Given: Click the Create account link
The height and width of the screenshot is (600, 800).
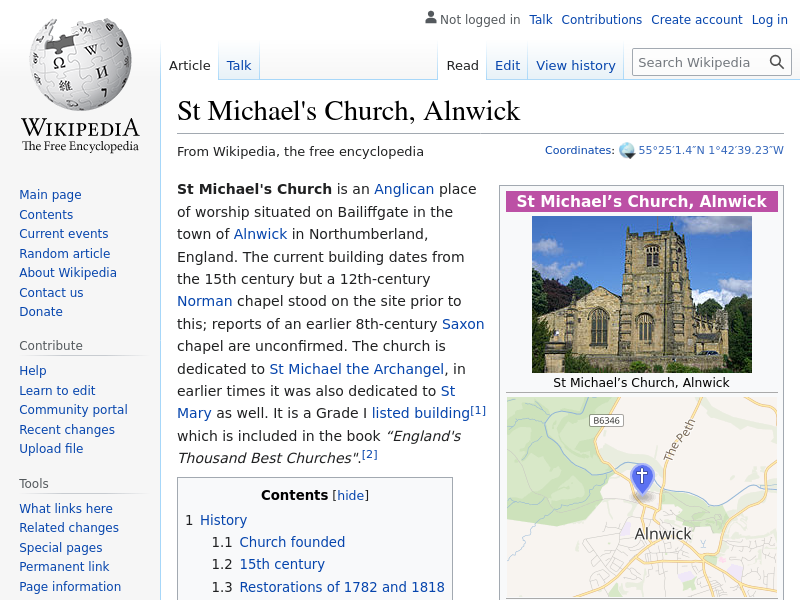Looking at the screenshot, I should [x=696, y=19].
